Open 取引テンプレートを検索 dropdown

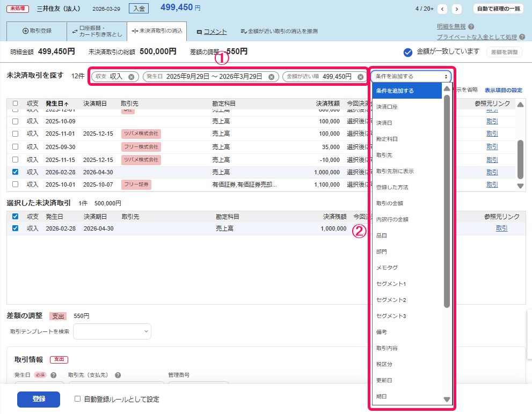point(112,331)
